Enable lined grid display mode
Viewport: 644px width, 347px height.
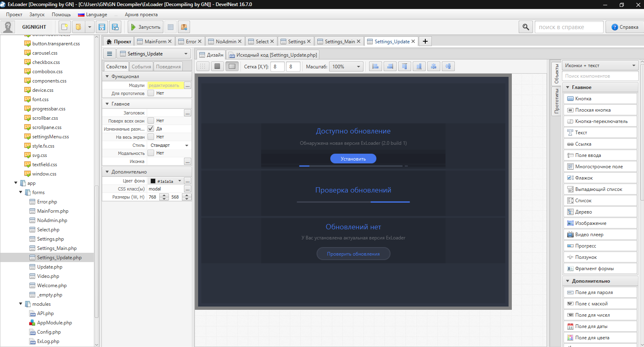[x=217, y=66]
